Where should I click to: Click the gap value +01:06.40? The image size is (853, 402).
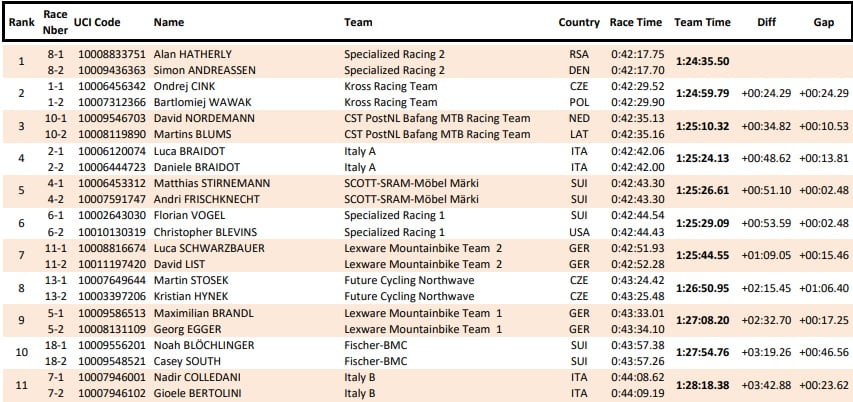(823, 288)
